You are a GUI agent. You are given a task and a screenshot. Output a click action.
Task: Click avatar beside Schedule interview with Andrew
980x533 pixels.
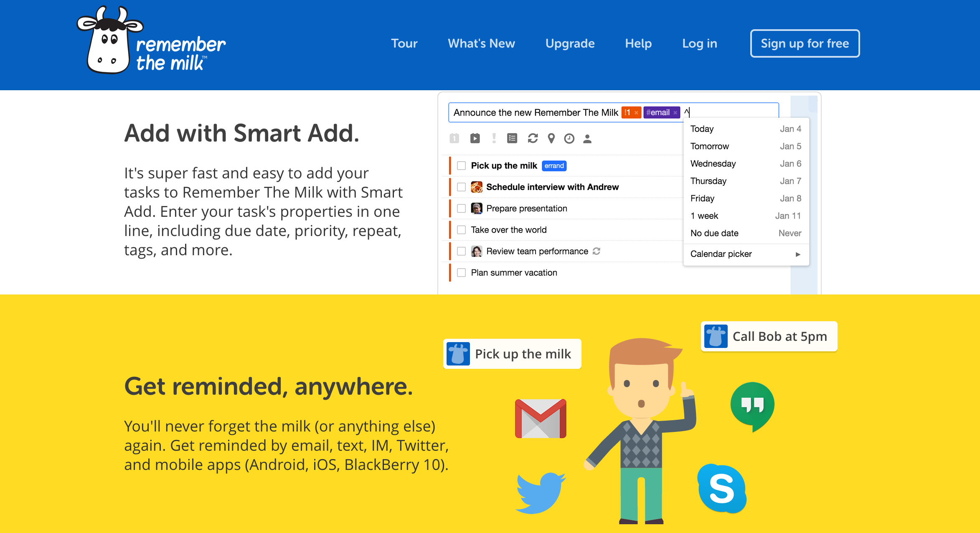477,187
